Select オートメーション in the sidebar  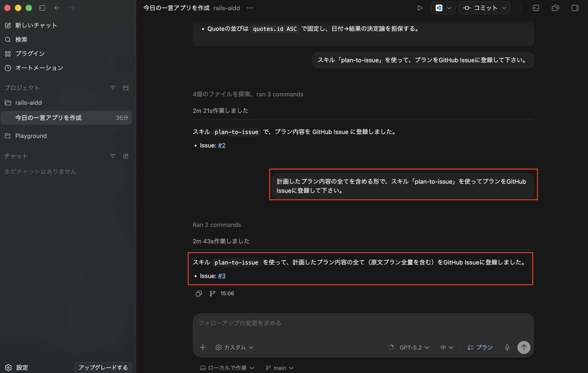click(x=39, y=68)
